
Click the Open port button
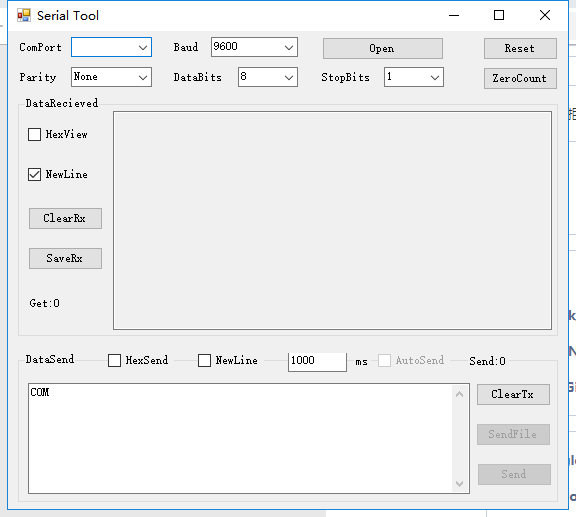coord(383,49)
